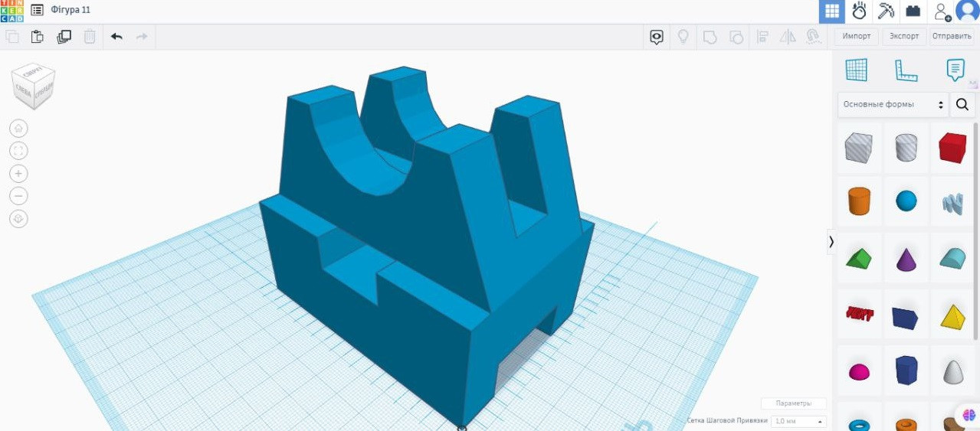This screenshot has height=431, width=980.
Task: Open the Blocks pickaxe mode icon
Action: pyautogui.click(x=886, y=11)
